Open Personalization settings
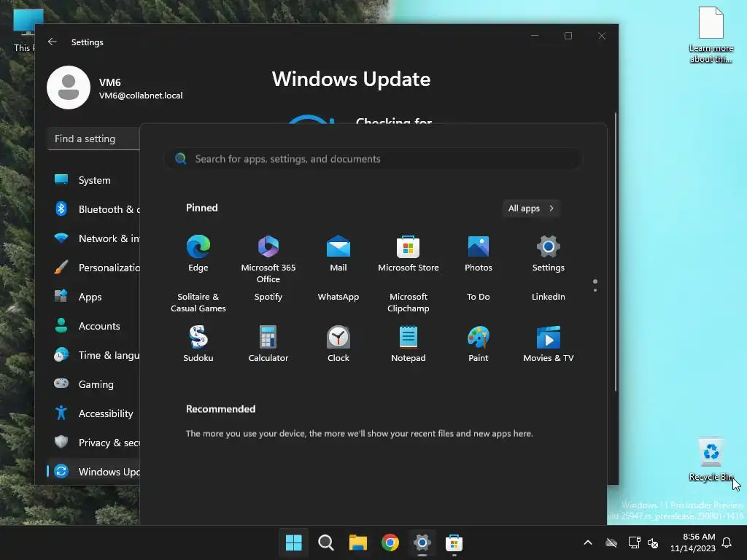 coord(93,268)
